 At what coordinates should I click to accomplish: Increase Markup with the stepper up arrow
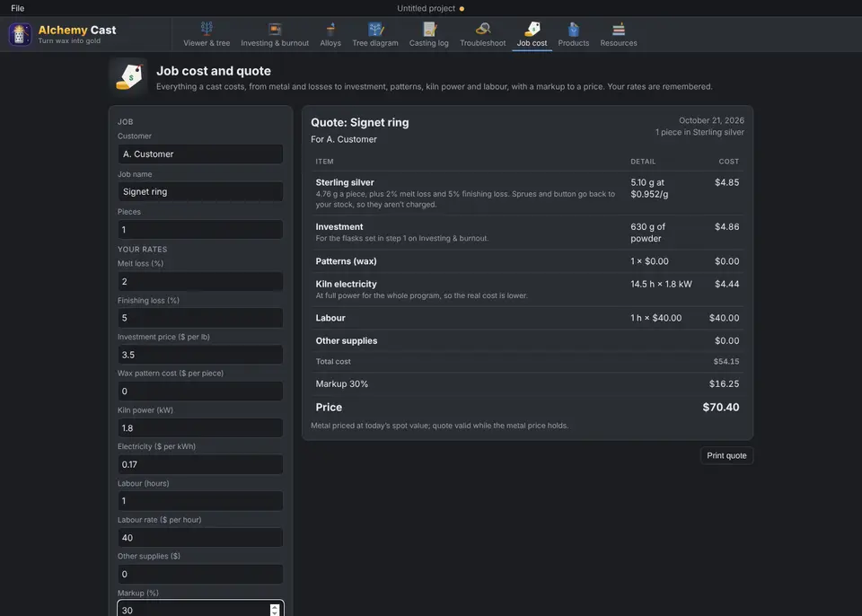click(x=275, y=607)
